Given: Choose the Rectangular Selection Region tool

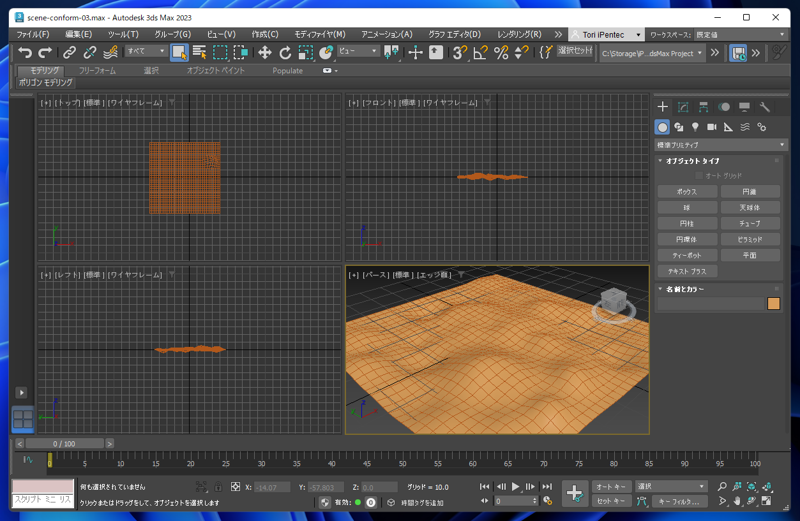Looking at the screenshot, I should pyautogui.click(x=220, y=52).
